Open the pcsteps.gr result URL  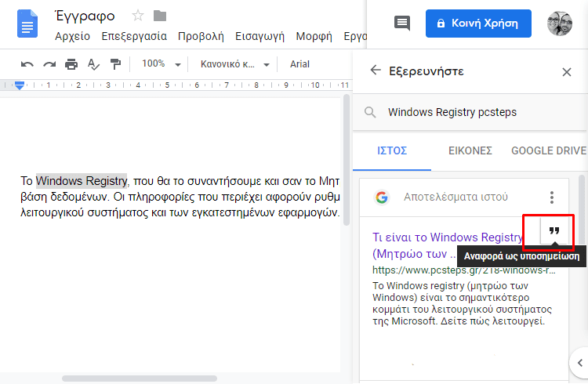click(x=464, y=270)
